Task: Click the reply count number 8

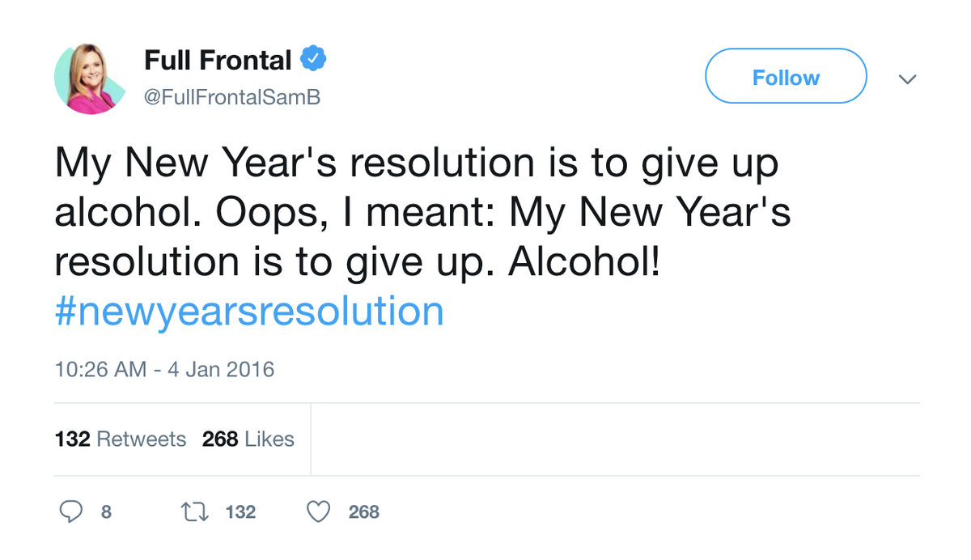Action: tap(106, 512)
